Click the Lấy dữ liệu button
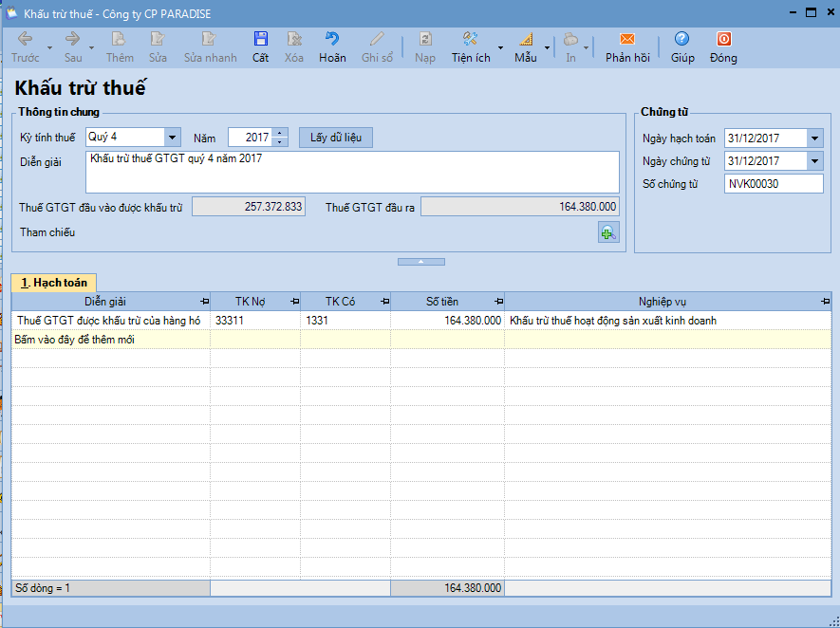The height and width of the screenshot is (628, 840). point(336,138)
